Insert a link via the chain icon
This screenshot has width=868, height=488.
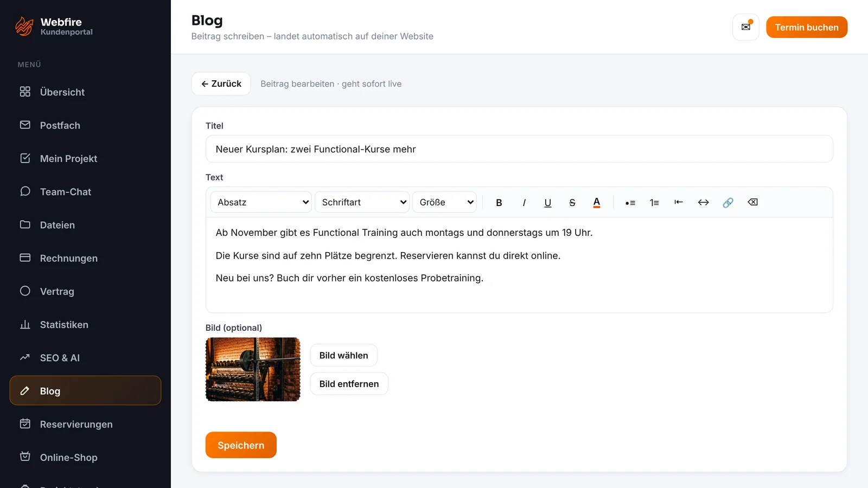click(x=728, y=202)
